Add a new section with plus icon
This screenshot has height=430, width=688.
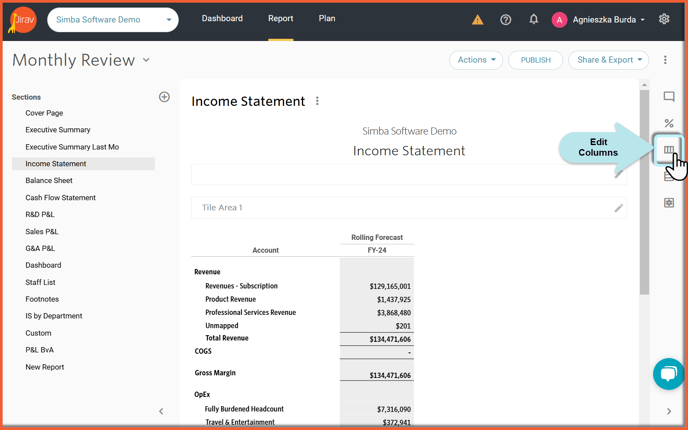164,97
